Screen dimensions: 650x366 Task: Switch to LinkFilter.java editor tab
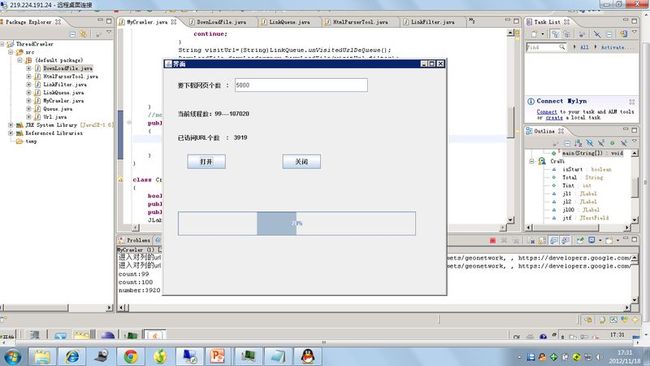coord(432,22)
